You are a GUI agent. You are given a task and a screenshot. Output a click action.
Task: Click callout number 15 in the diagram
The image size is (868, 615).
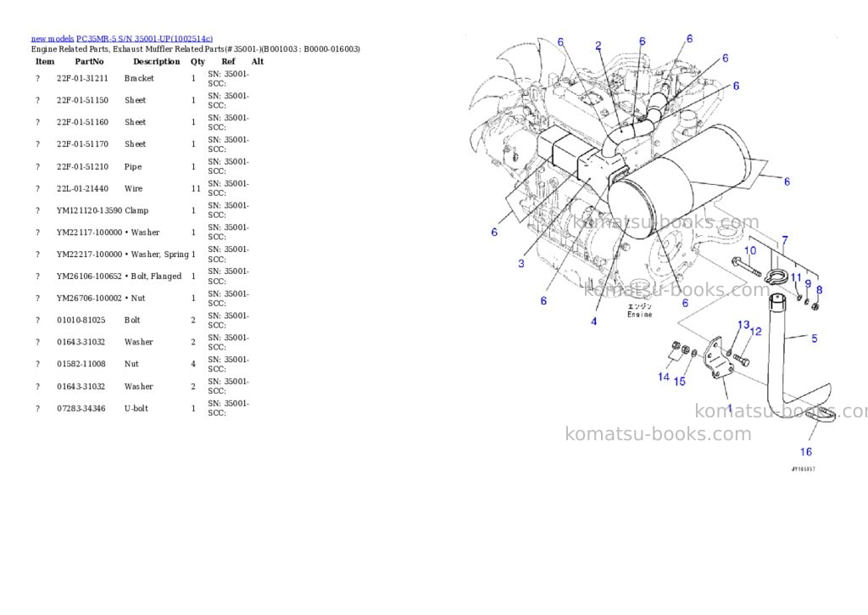[680, 382]
